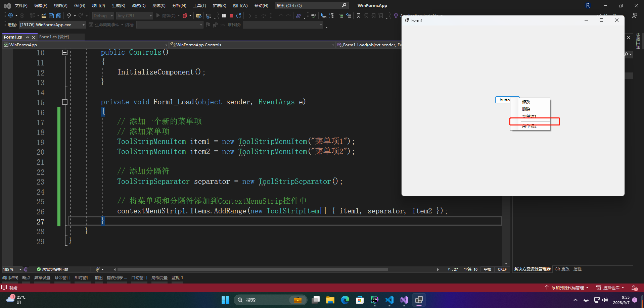Click the user account R avatar
Viewport: 644px width, 308px height.
coord(588,5)
